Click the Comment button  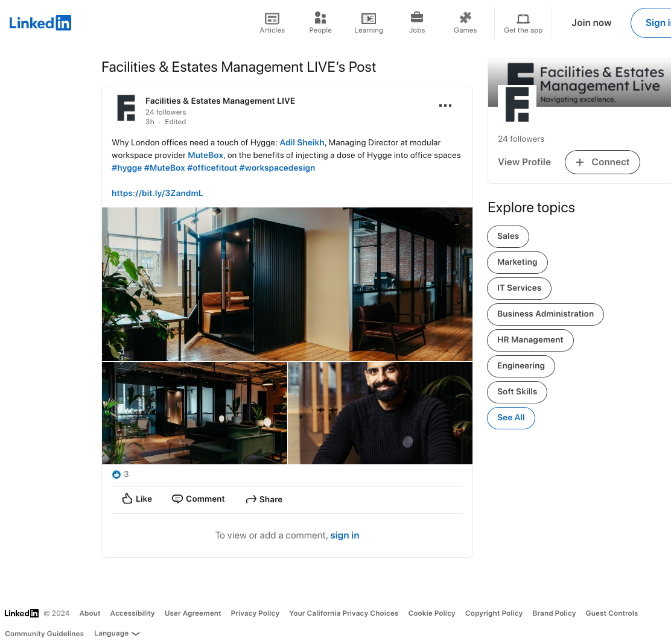tap(198, 499)
